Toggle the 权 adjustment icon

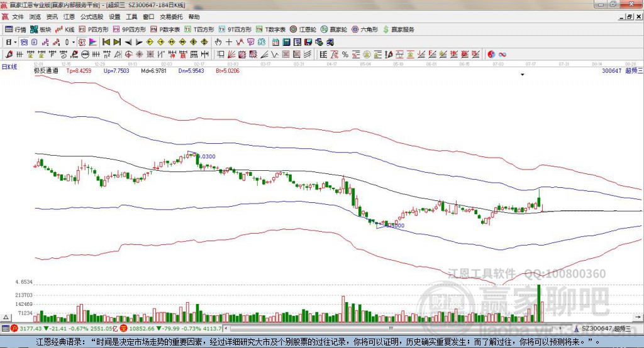click(x=82, y=42)
